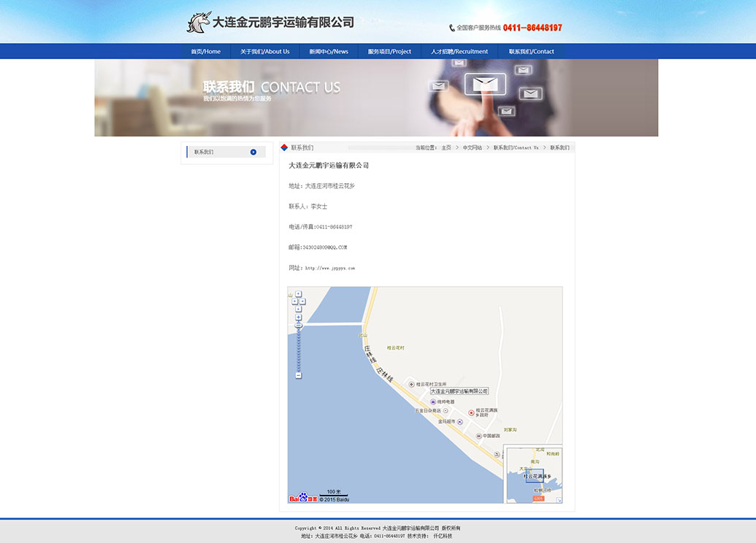Open 人才招聘/Recruitment page
Viewport: 756px width, 543px height.
click(459, 52)
